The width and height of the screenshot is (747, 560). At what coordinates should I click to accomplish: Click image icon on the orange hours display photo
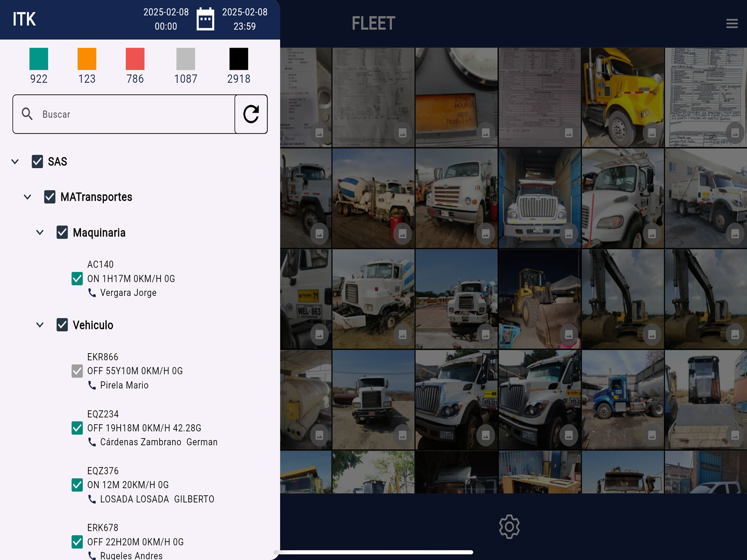486,133
